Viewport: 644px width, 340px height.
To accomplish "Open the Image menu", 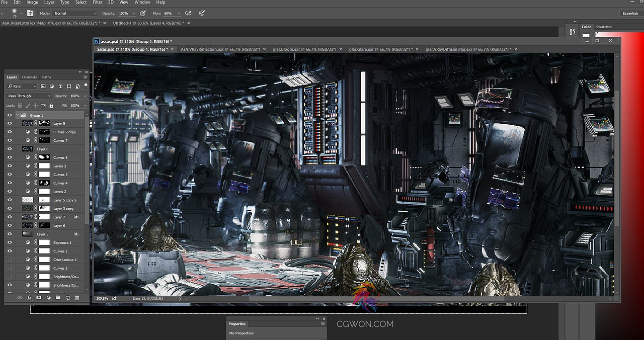I will coord(32,3).
